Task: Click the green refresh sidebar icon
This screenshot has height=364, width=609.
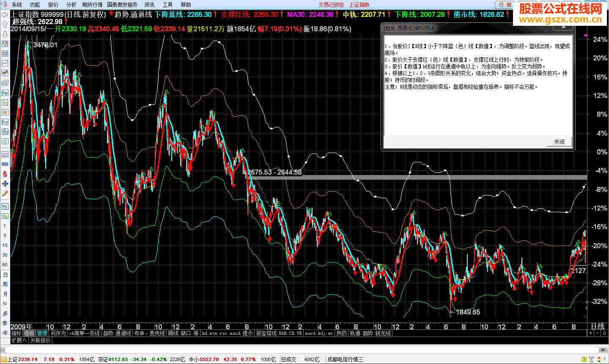Action: [x=5, y=216]
